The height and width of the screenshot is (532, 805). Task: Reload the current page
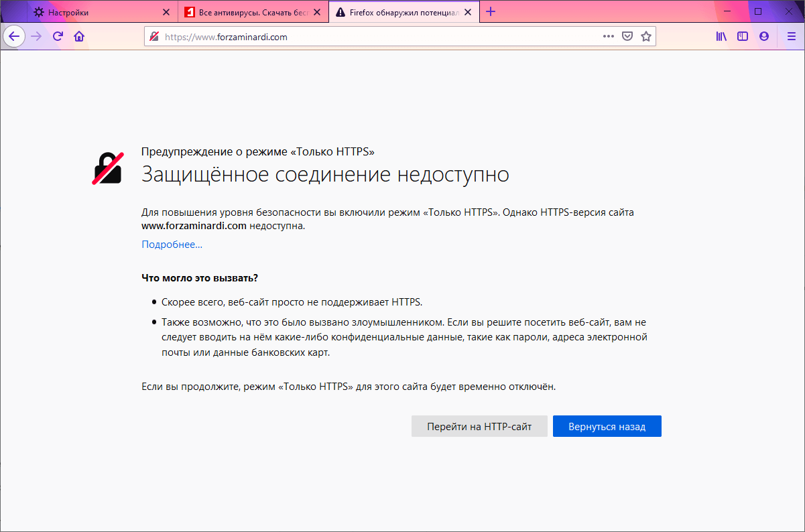pos(59,36)
